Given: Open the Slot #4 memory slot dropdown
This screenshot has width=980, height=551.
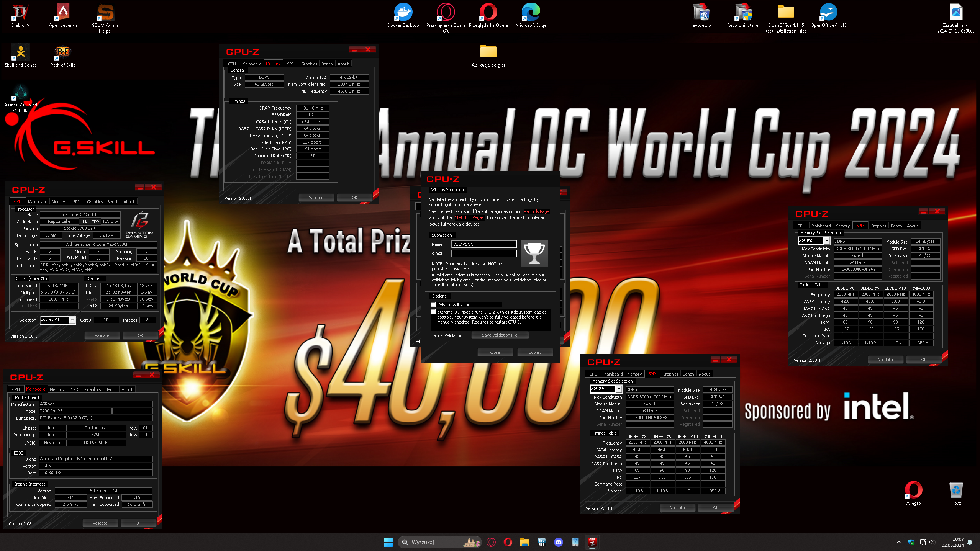Looking at the screenshot, I should coord(606,389).
